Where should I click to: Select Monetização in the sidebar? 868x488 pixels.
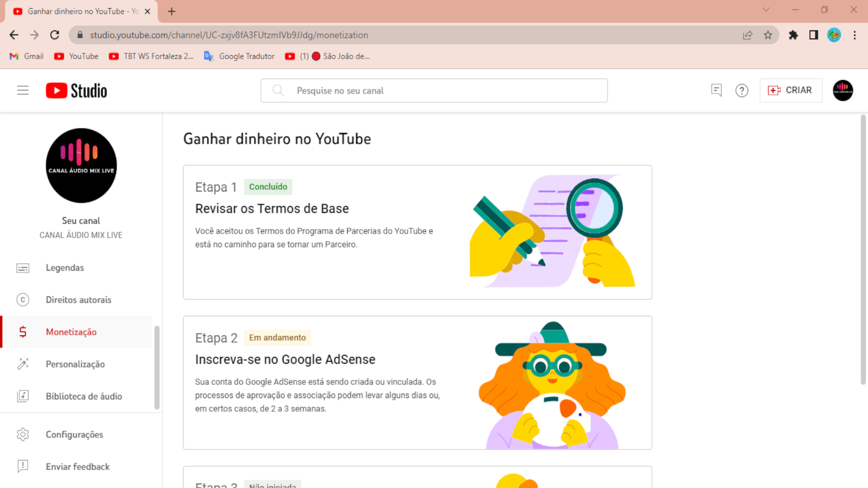pyautogui.click(x=77, y=332)
